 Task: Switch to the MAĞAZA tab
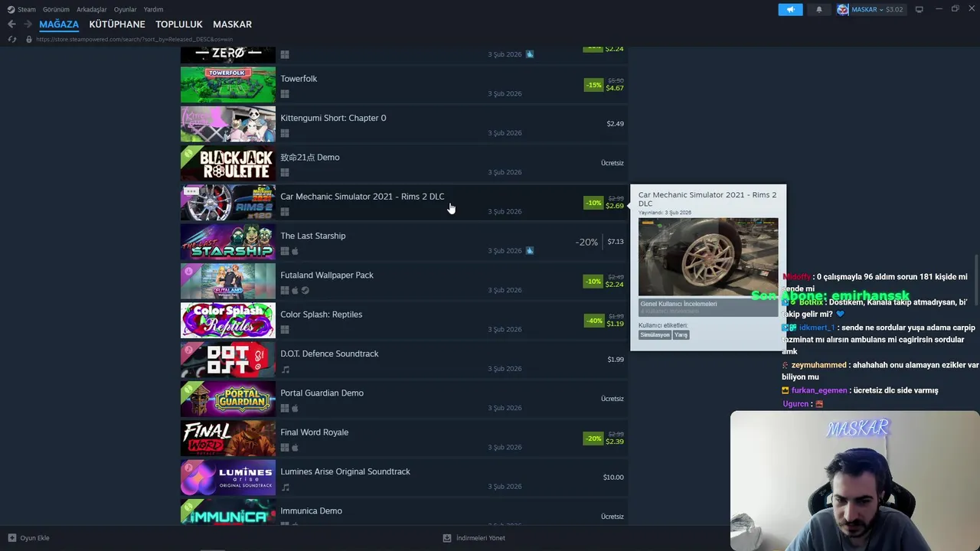(x=59, y=24)
